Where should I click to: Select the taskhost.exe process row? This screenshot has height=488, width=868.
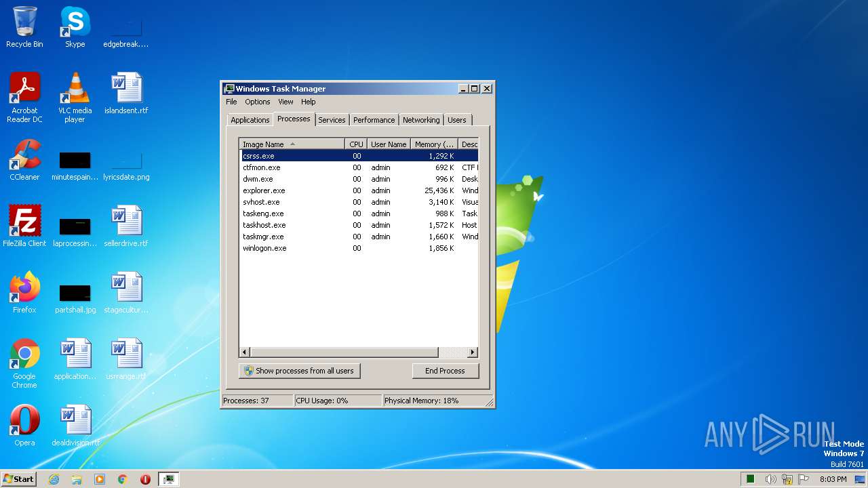click(x=359, y=225)
